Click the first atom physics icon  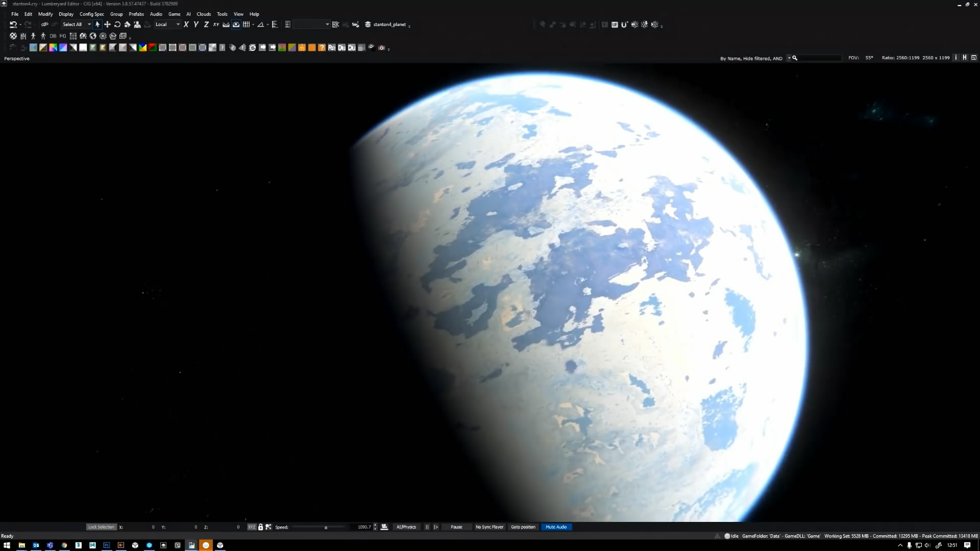click(x=635, y=24)
